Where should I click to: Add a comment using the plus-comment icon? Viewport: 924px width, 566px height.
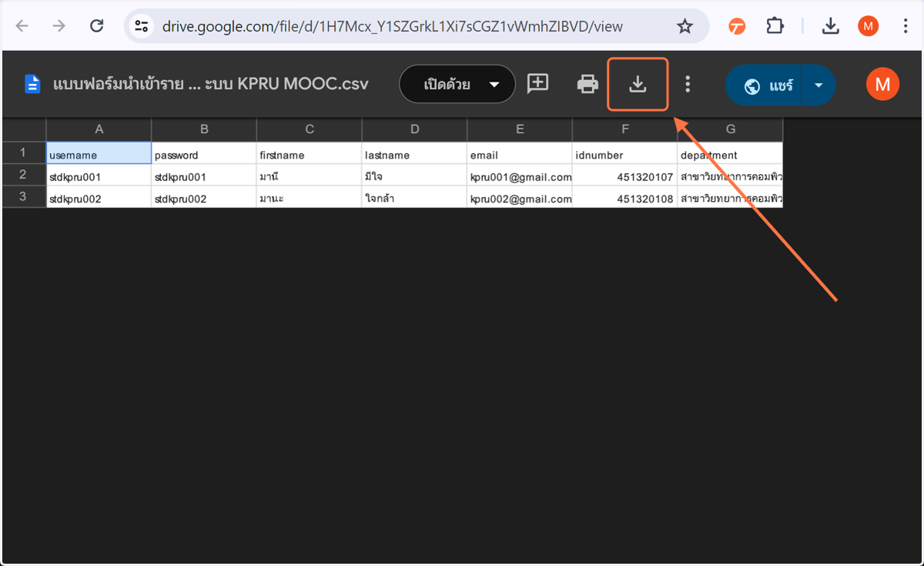537,83
